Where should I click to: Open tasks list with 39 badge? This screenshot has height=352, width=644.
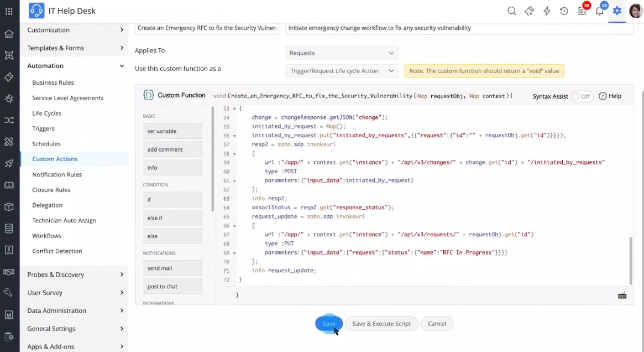pos(583,10)
